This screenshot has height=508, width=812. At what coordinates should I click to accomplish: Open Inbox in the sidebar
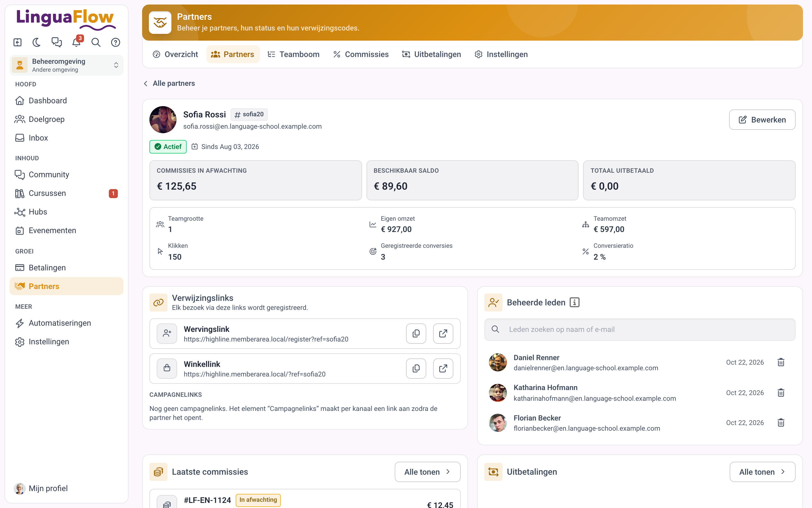(x=67, y=138)
